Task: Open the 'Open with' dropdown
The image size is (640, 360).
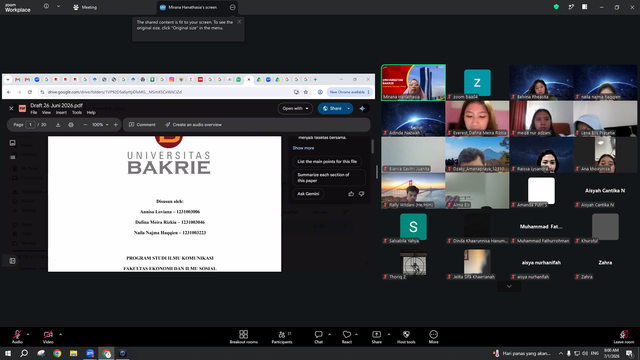Action: click(x=295, y=109)
